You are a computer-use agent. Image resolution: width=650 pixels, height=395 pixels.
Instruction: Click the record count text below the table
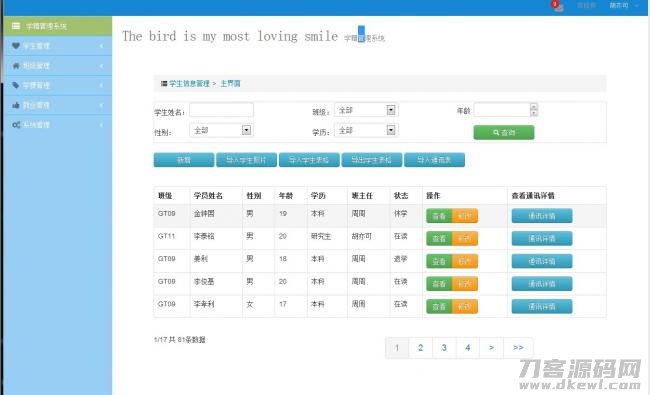coord(179,339)
